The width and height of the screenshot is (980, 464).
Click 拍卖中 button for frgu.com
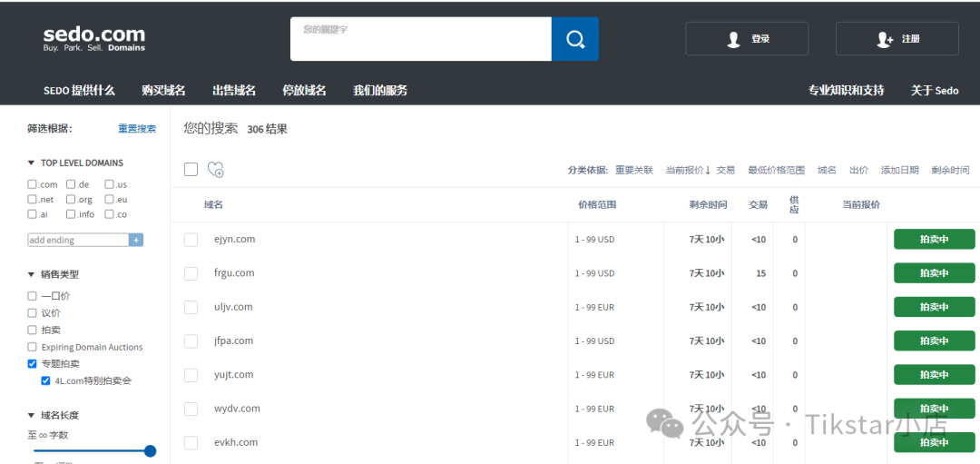935,272
